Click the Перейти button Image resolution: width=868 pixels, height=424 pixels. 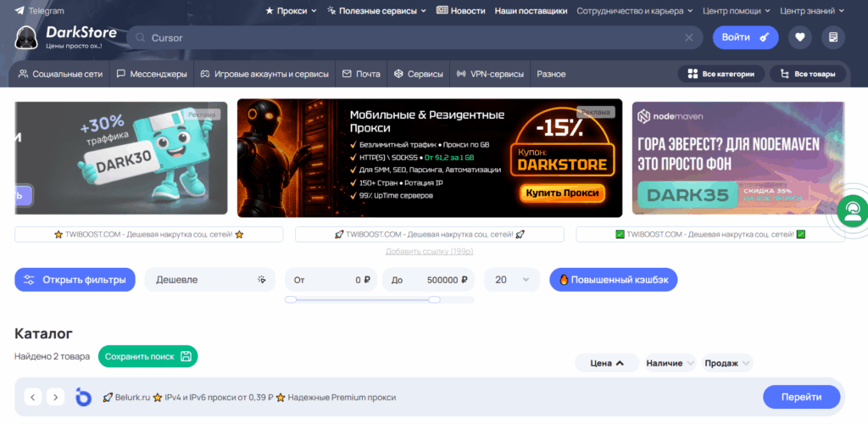[801, 397]
